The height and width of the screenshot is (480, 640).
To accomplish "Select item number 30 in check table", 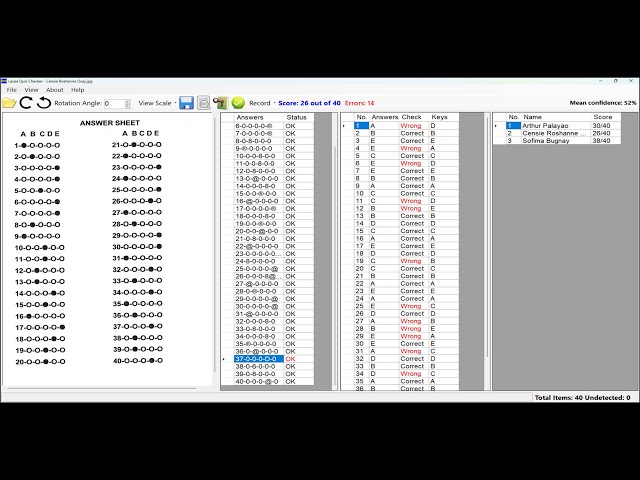I will 360,344.
